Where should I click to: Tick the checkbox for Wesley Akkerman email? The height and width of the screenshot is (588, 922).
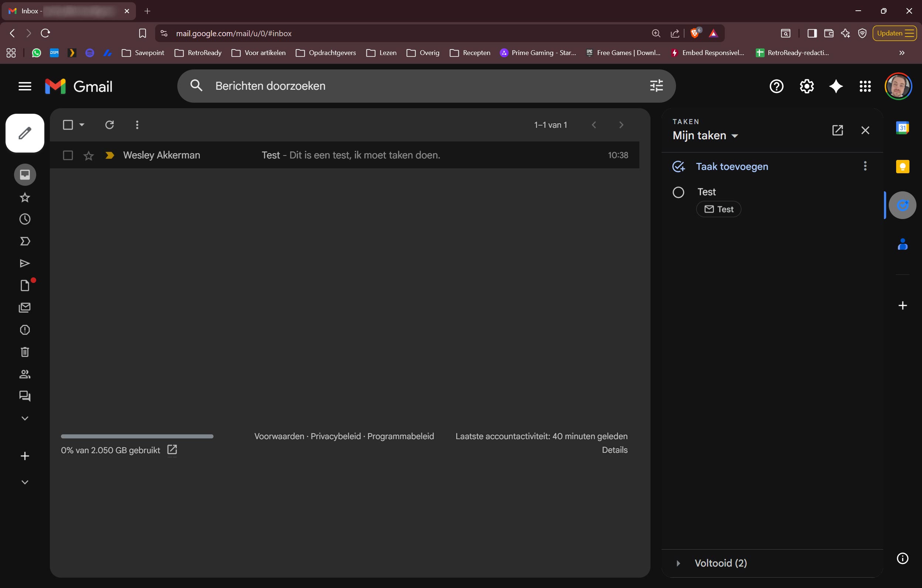pos(68,155)
